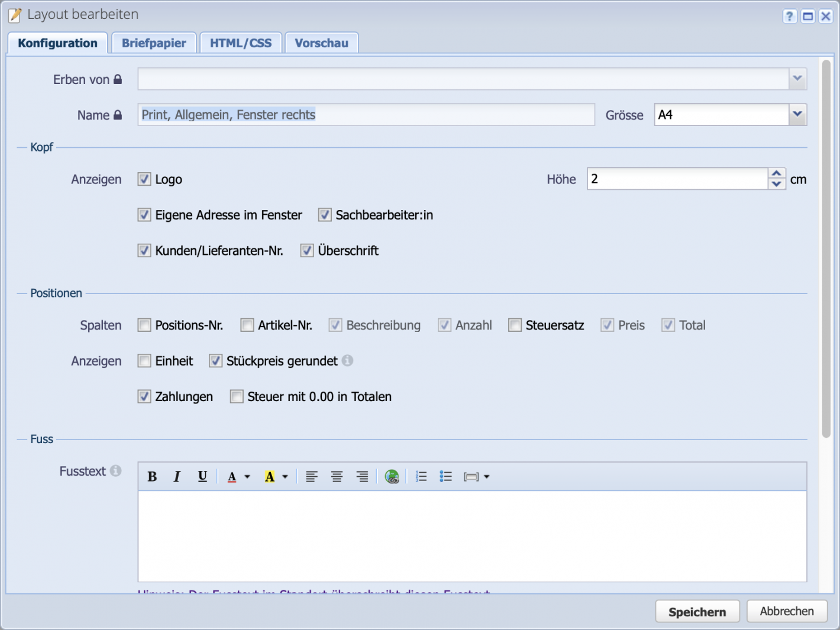Create a bullet list in the footer
Viewport: 840px width, 630px height.
[x=445, y=476]
